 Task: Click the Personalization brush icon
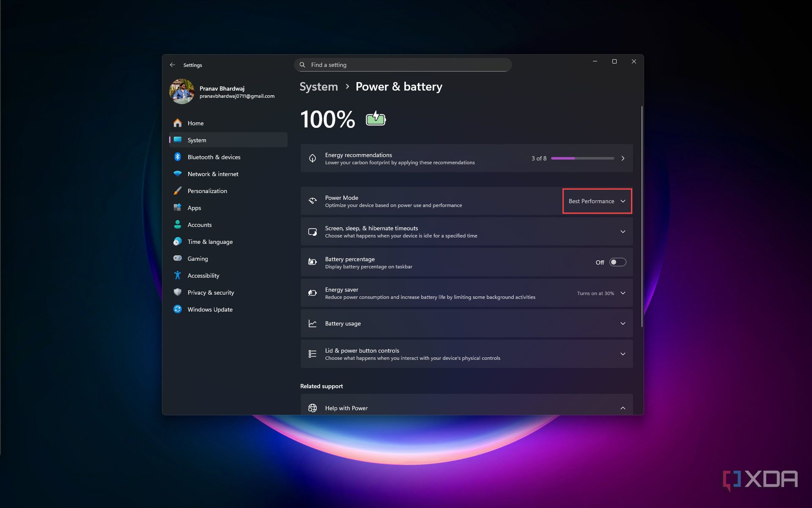click(x=178, y=190)
